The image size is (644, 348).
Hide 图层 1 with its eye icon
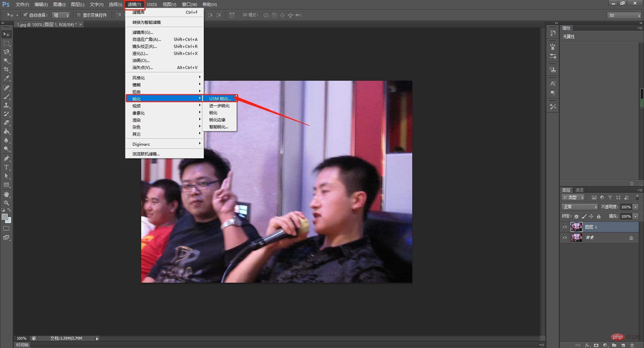point(565,227)
